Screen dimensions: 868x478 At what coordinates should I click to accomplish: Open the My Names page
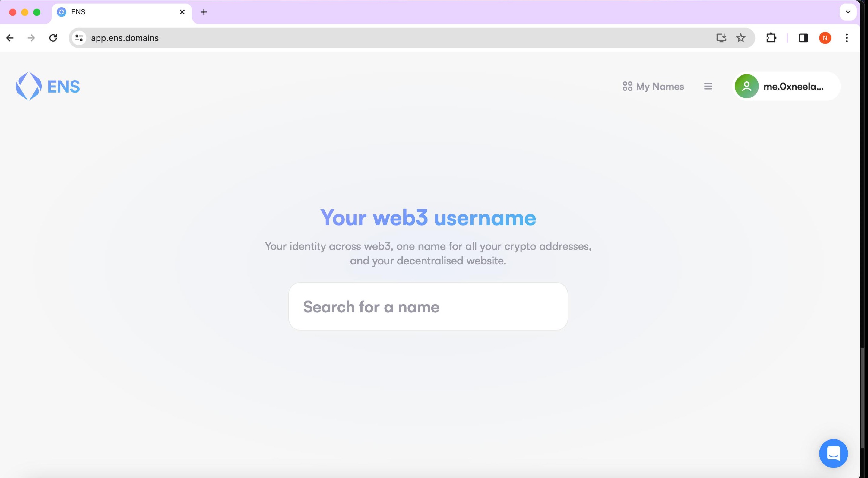pyautogui.click(x=653, y=86)
